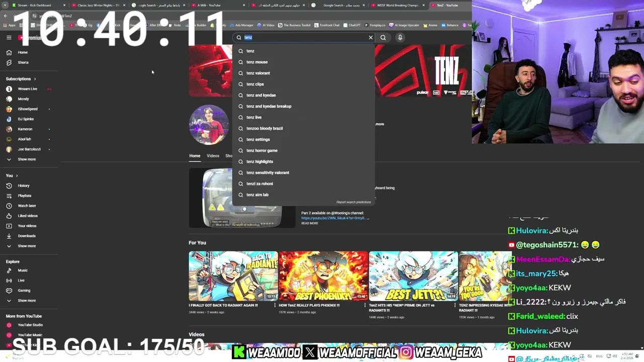Click into the YouTube search field
Screen dimensions: 644x362
pos(304,38)
